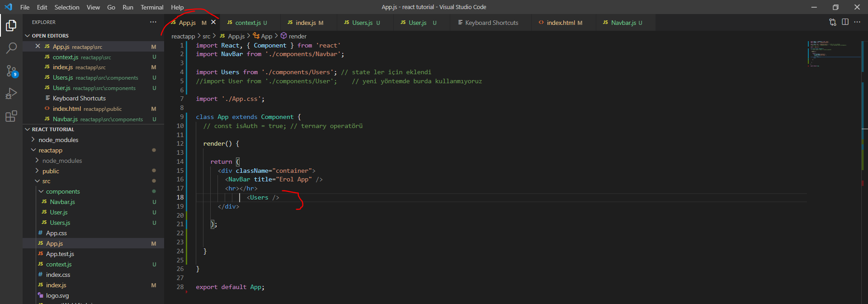Click the render breadcrumb item
Viewport: 868px width, 304px height.
click(x=297, y=36)
